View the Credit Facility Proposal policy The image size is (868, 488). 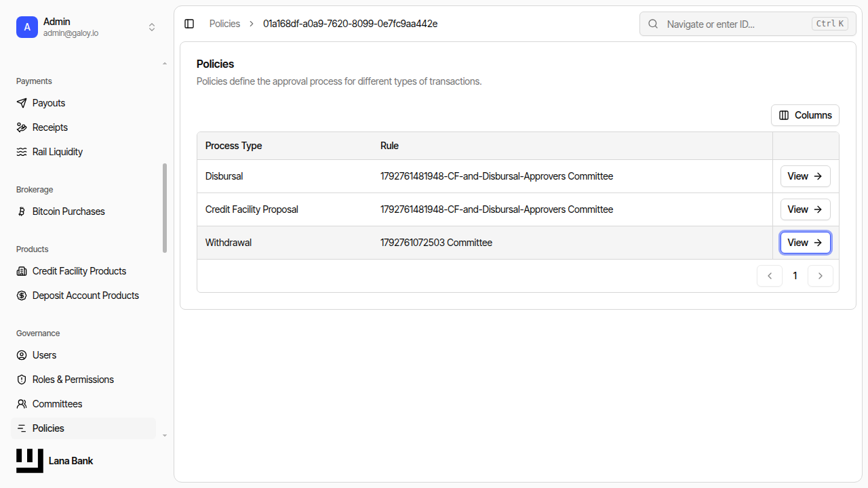(x=805, y=209)
